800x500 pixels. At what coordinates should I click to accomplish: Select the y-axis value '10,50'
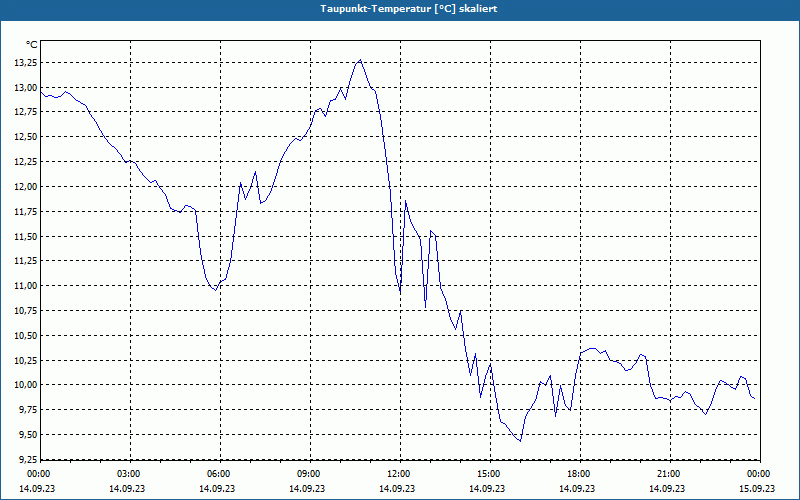pyautogui.click(x=27, y=335)
